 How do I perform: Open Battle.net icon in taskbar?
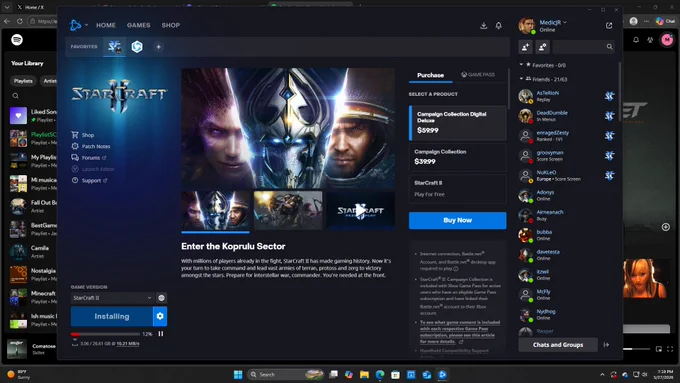coord(442,374)
